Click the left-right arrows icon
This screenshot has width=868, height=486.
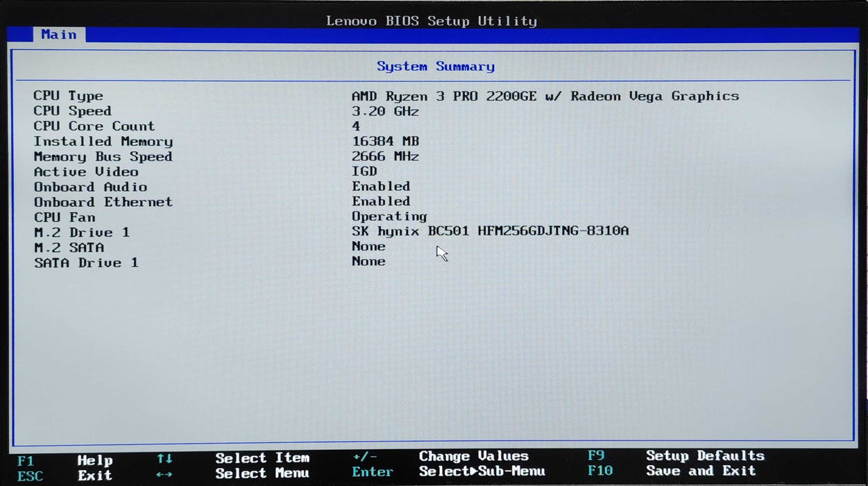tap(164, 476)
